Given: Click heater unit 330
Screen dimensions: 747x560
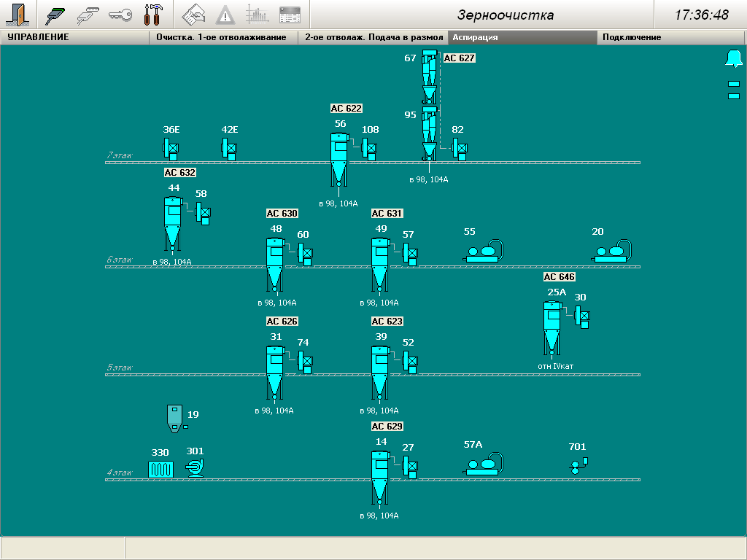Looking at the screenshot, I should 160,469.
